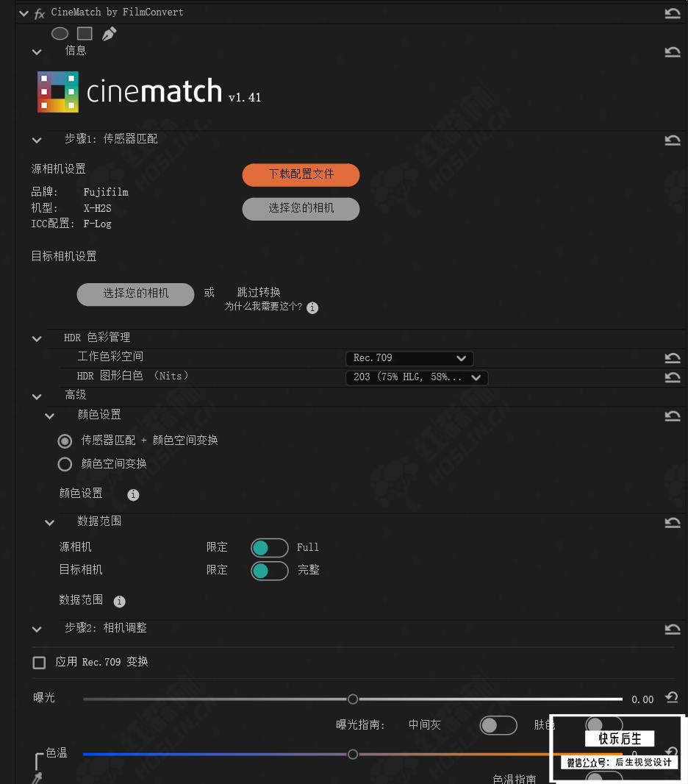The image size is (688, 784).
Task: Reset the CineMatch effect at top
Action: pos(673,13)
